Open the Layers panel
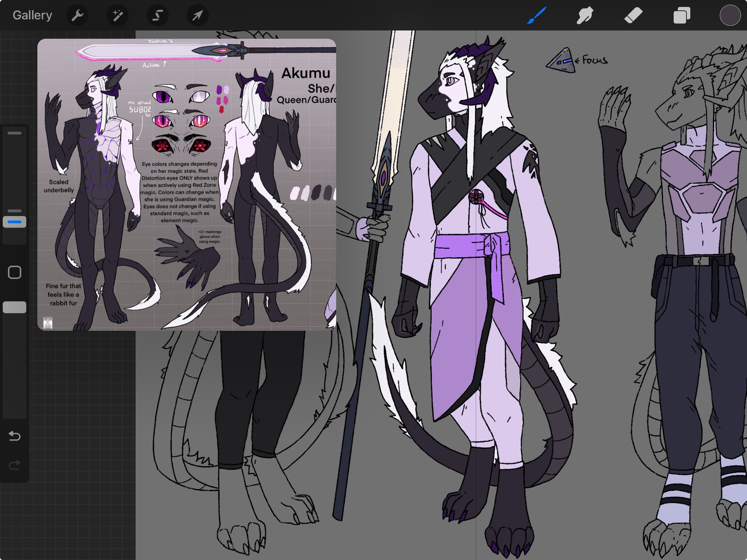This screenshot has height=560, width=747. pyautogui.click(x=682, y=16)
